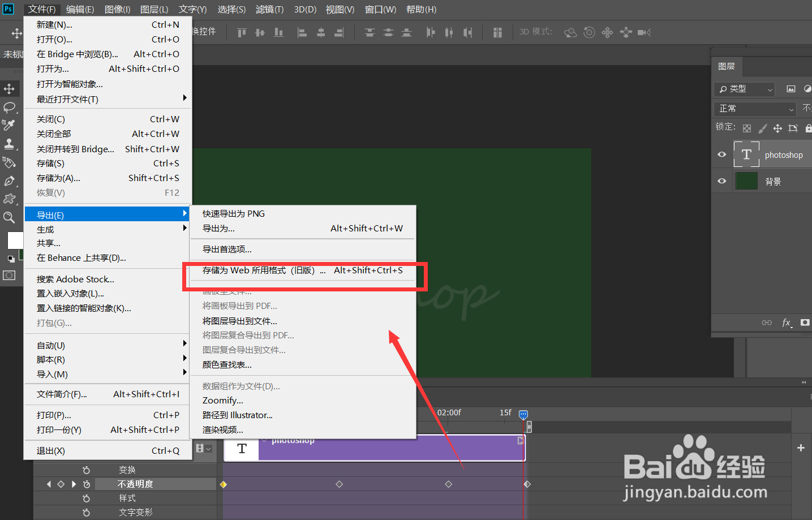Click 3D camera zoom mode icon

(644, 32)
